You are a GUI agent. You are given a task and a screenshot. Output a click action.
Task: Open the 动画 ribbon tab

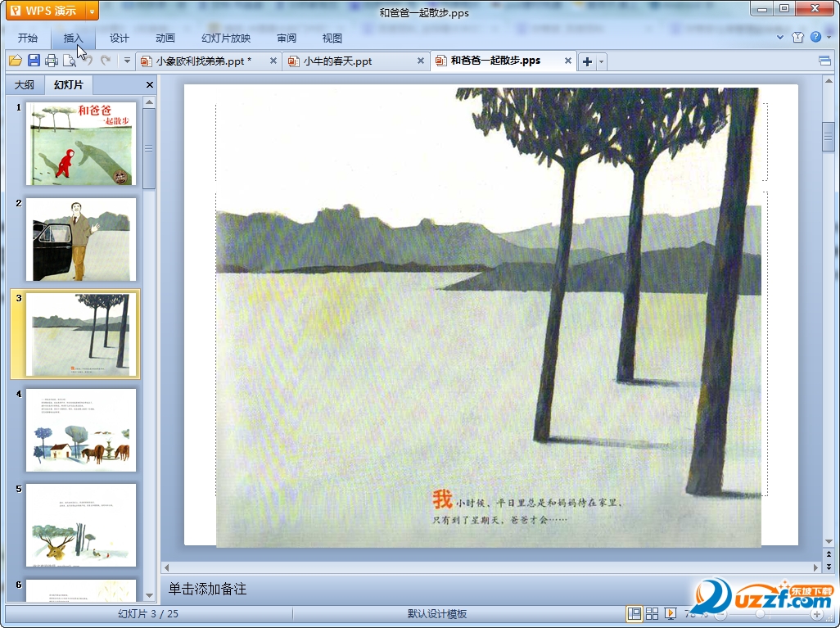(165, 38)
